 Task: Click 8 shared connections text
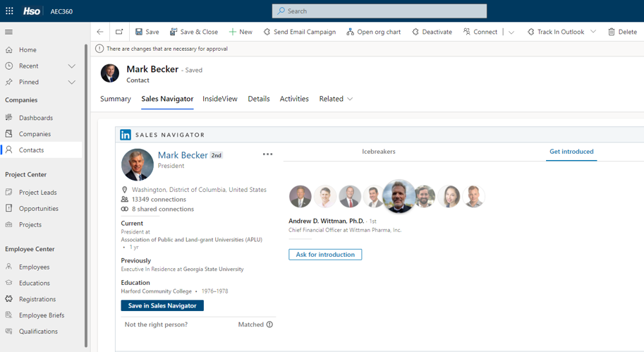point(163,209)
